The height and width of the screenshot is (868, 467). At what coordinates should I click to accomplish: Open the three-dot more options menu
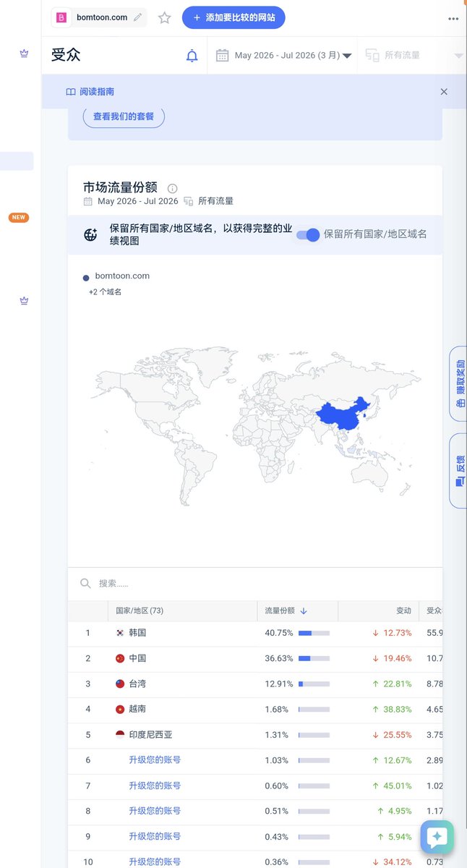click(x=453, y=19)
